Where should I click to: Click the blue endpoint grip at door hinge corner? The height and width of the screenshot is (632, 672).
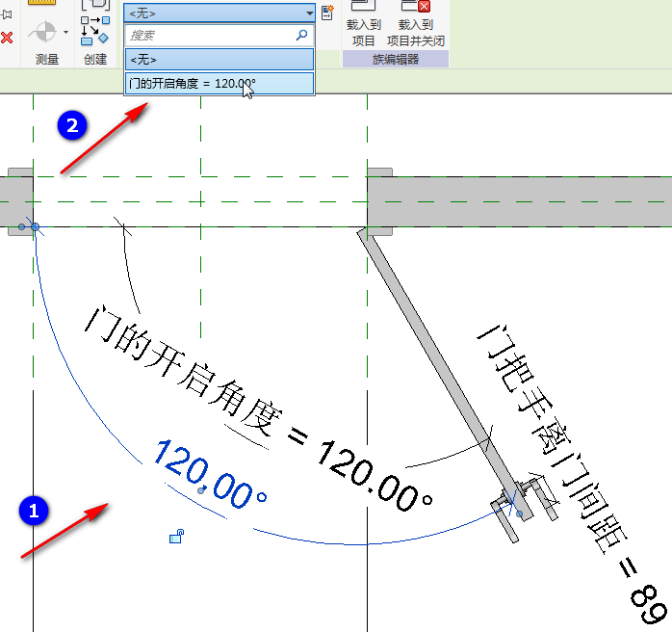(x=36, y=226)
